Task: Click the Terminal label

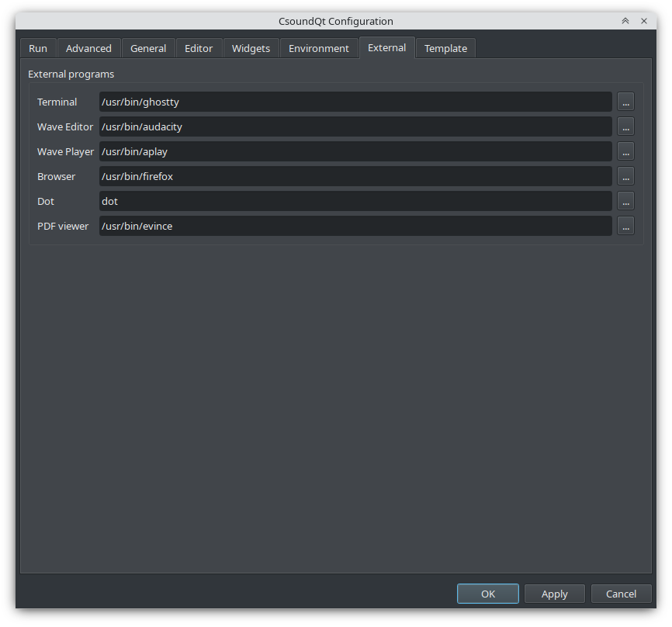Action: click(57, 102)
